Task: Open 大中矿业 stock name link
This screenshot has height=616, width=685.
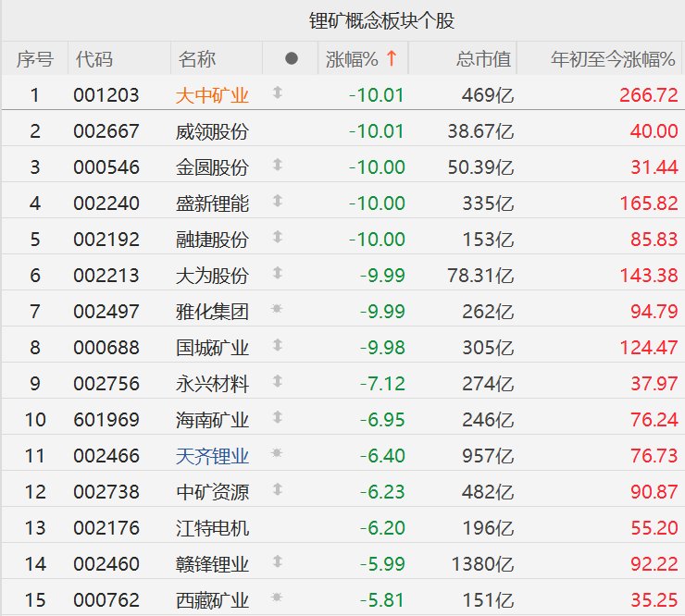Action: [212, 95]
